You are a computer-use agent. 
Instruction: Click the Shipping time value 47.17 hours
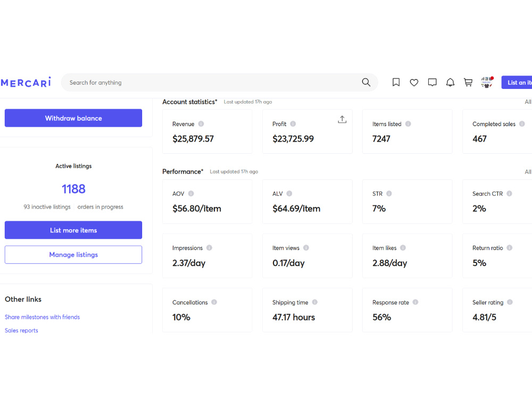pos(294,317)
